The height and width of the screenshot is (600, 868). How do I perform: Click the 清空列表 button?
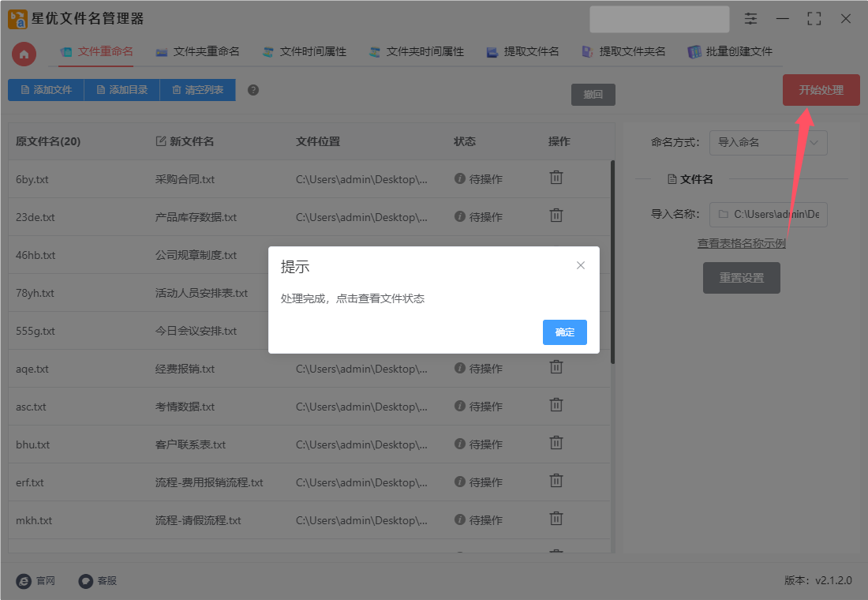(x=197, y=90)
